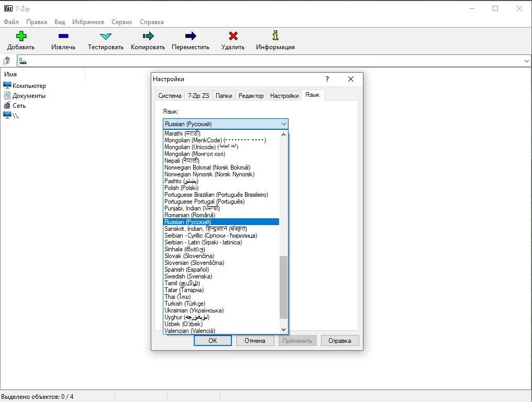Click the Копировать arrow icon
The width and height of the screenshot is (532, 402).
(x=148, y=36)
